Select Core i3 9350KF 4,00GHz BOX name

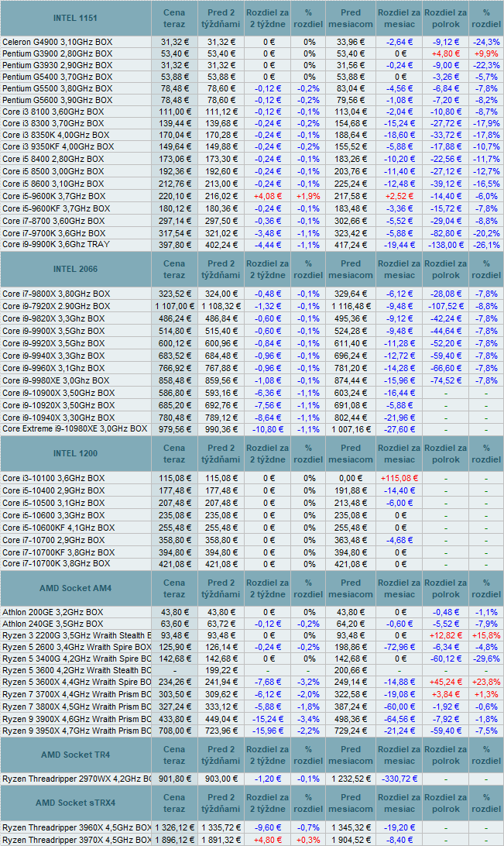[58, 146]
